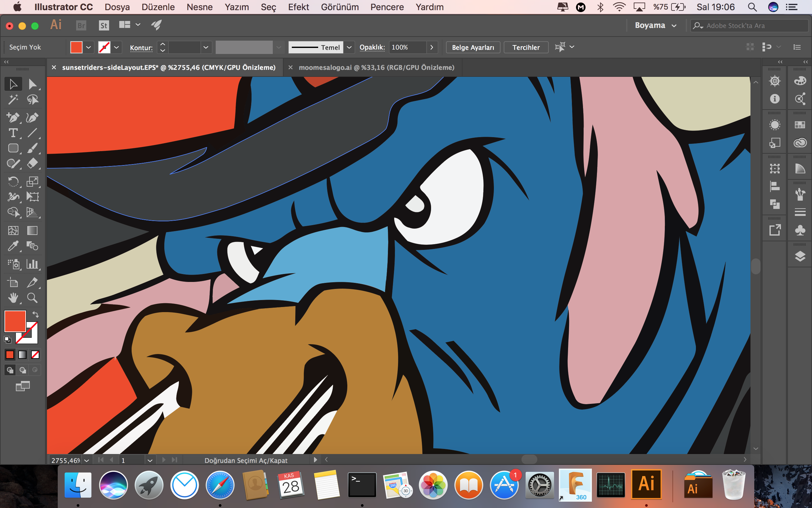Set paint mode to Gradient
The image size is (812, 508).
tap(23, 354)
